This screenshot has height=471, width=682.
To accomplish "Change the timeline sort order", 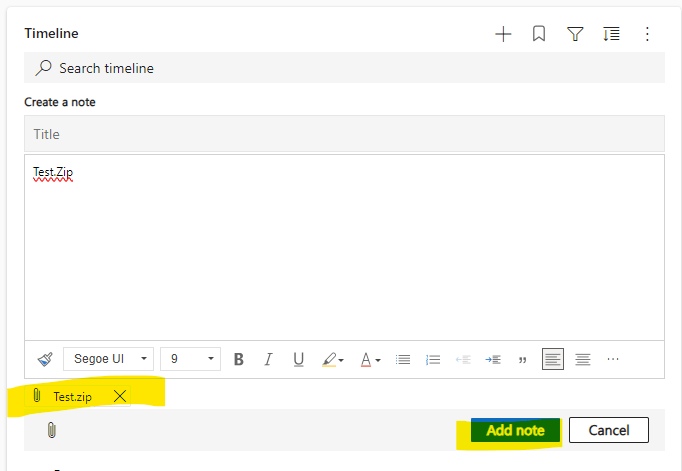I will [611, 34].
